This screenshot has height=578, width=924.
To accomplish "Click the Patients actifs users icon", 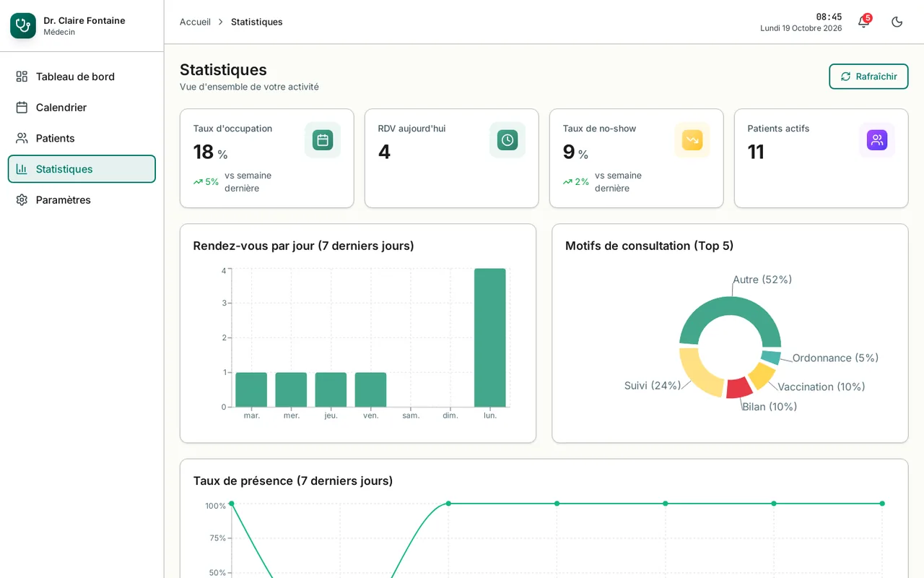I will 877,140.
